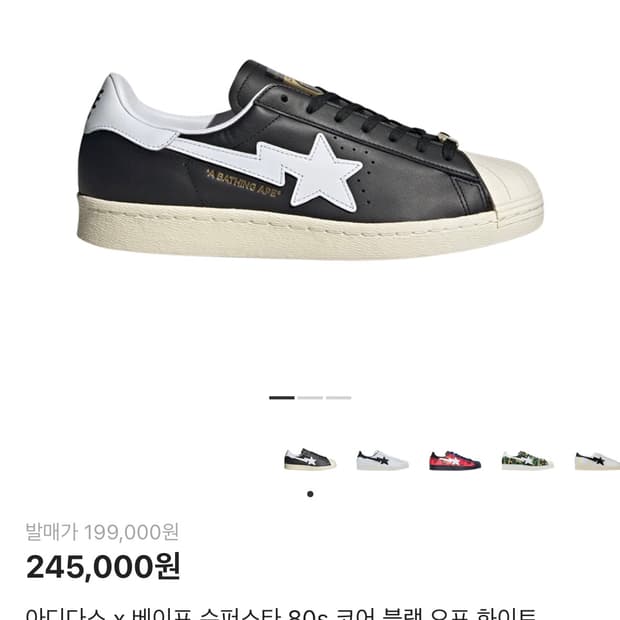Select the white with black star colorway thumbnail
This screenshot has width=620, height=620.
[x=382, y=460]
